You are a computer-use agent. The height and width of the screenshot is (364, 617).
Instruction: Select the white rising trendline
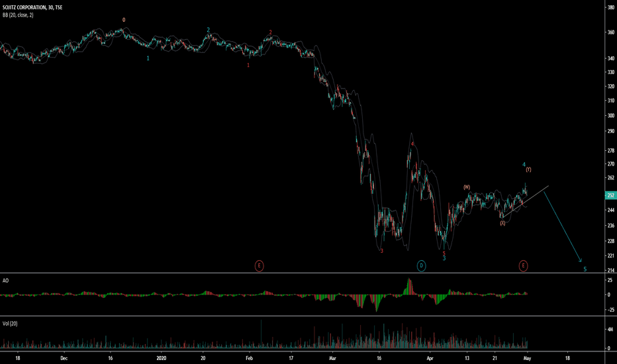click(525, 201)
